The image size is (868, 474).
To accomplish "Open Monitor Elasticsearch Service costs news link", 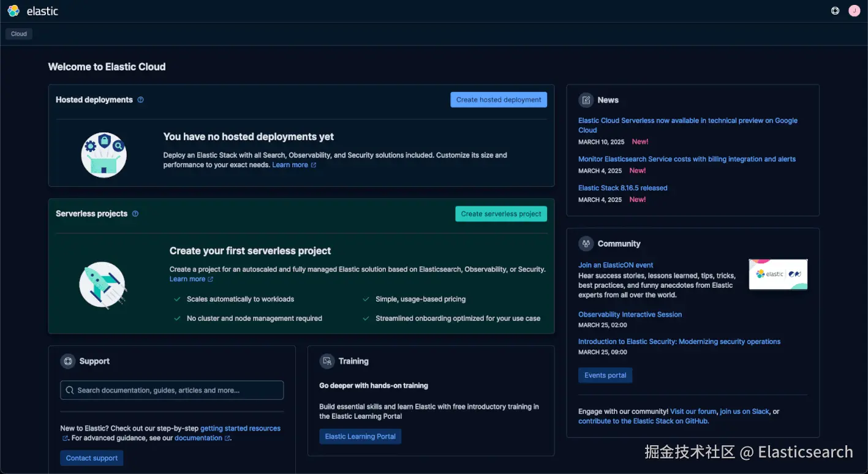I will click(687, 159).
